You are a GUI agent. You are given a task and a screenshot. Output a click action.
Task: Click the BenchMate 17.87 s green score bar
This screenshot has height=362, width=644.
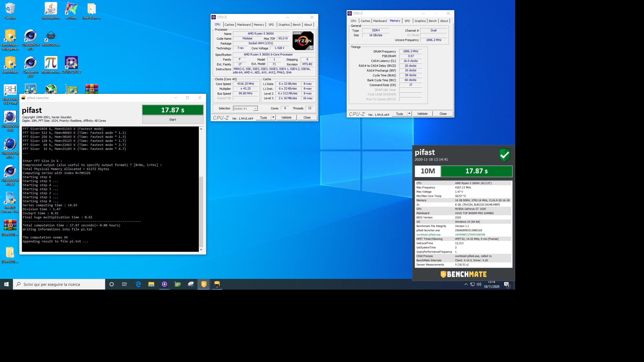click(477, 171)
